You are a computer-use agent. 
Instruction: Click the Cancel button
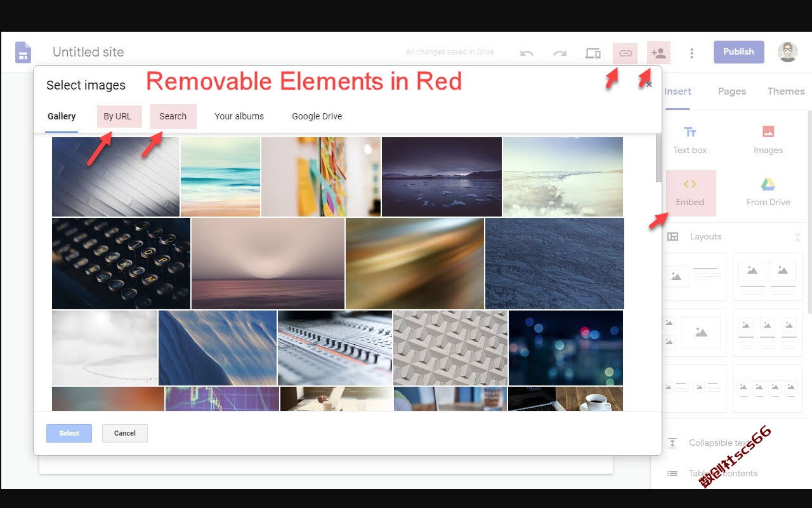125,433
